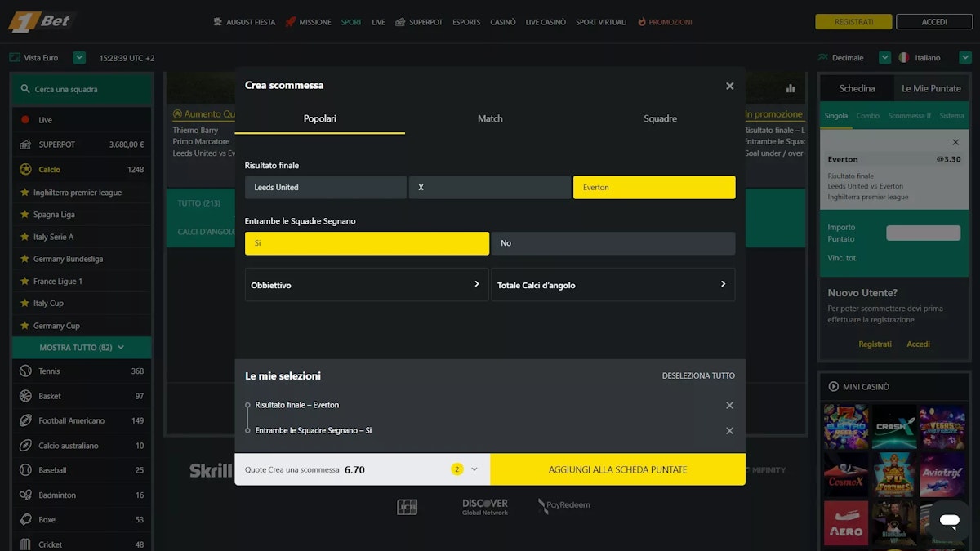Select the Combo bet type tab
The height and width of the screenshot is (551, 980).
click(x=867, y=116)
